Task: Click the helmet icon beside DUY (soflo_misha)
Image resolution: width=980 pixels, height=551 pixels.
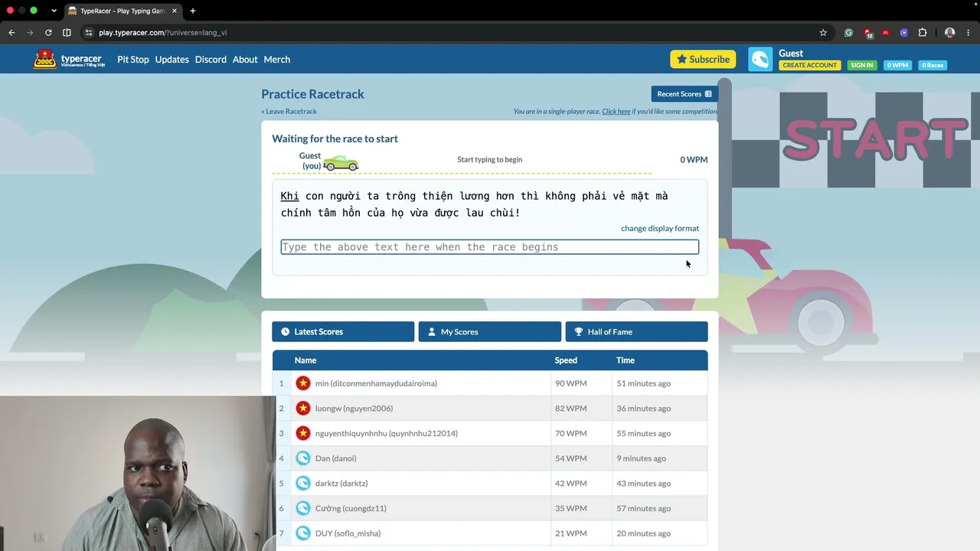Action: coord(303,533)
